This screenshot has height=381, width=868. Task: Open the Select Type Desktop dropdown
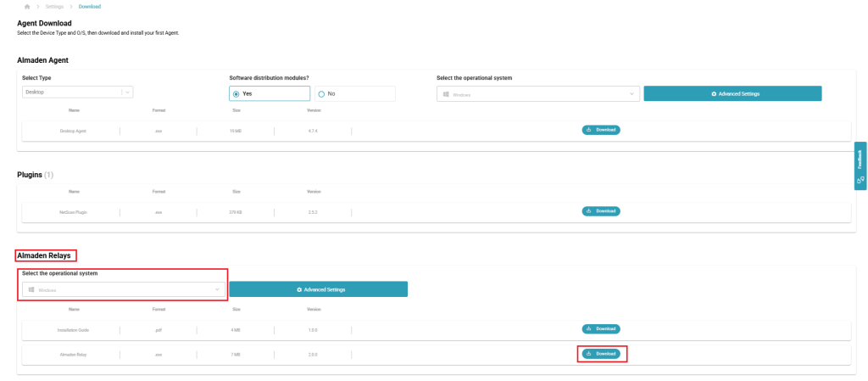pos(77,92)
